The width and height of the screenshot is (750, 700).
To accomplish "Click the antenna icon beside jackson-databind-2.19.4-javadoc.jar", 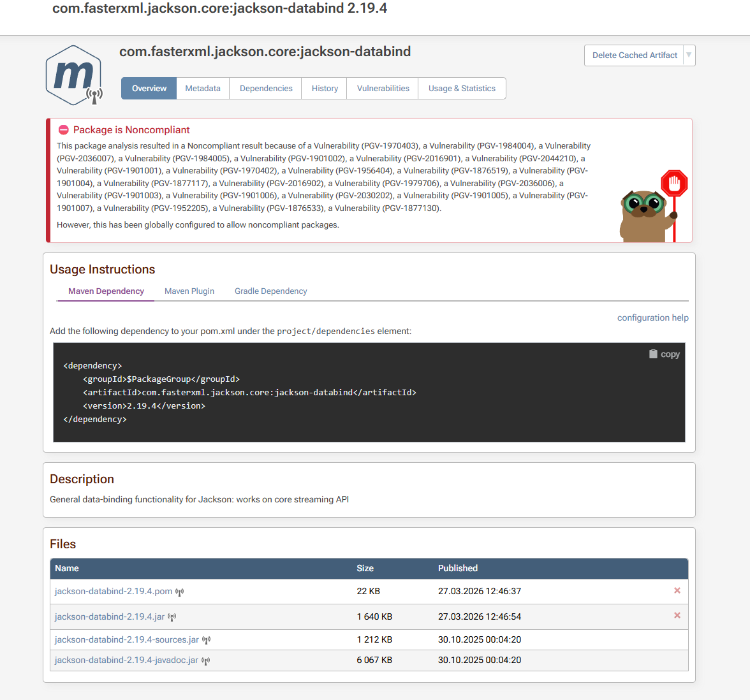I will pos(206,661).
